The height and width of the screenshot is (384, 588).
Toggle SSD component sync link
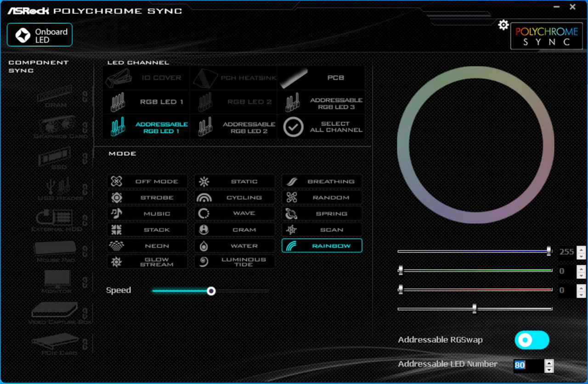coord(85,159)
